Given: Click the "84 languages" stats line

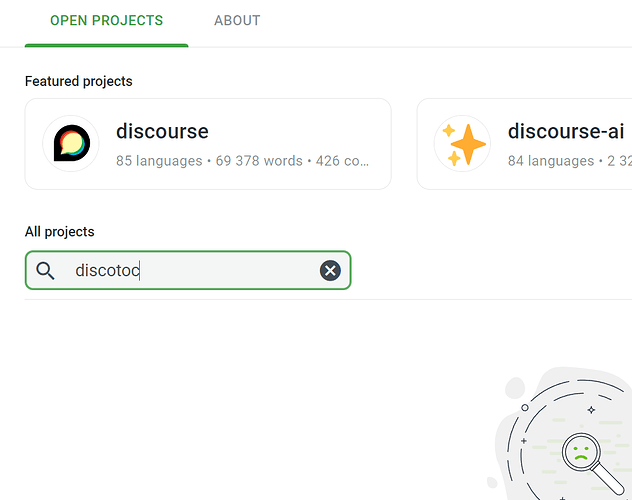Looking at the screenshot, I should [x=570, y=161].
